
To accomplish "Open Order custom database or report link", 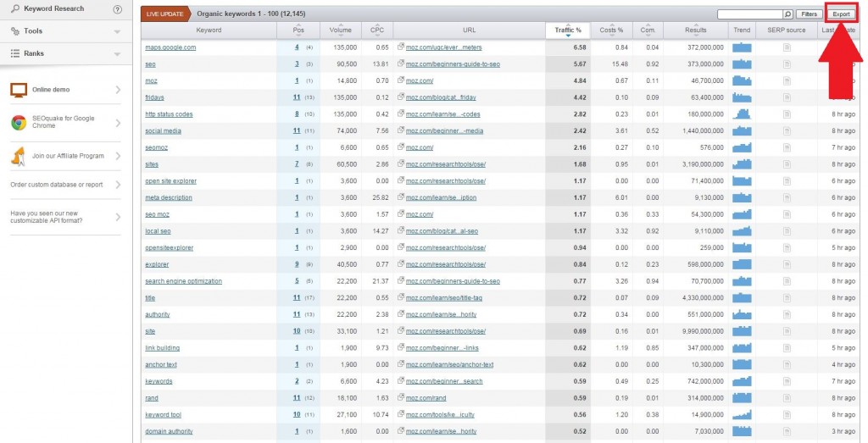I will tap(57, 185).
